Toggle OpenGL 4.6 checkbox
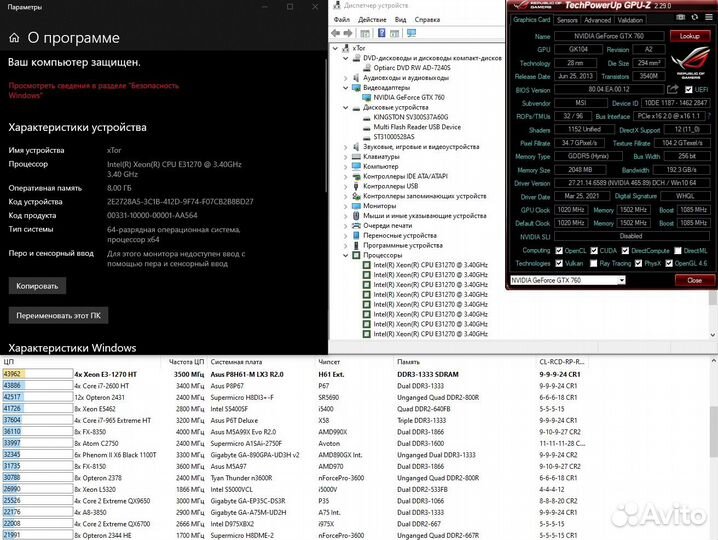Viewport: 718px width, 540px height. (x=669, y=263)
